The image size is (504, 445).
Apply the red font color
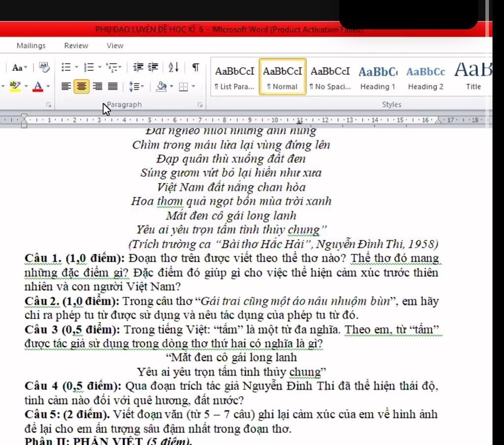pos(37,86)
